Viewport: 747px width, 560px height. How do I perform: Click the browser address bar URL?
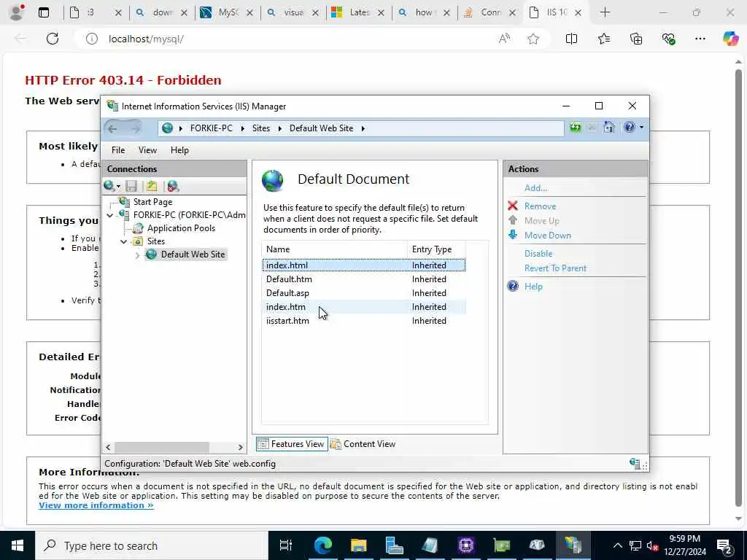[x=146, y=39]
